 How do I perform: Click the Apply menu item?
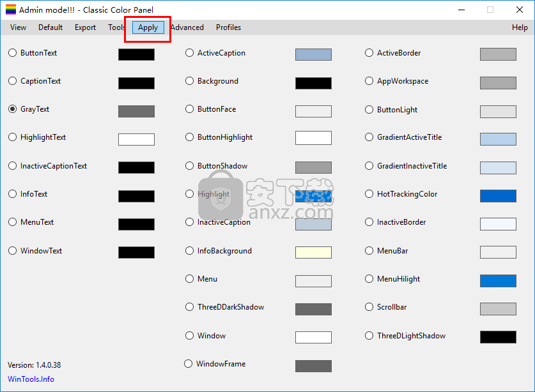(x=148, y=27)
